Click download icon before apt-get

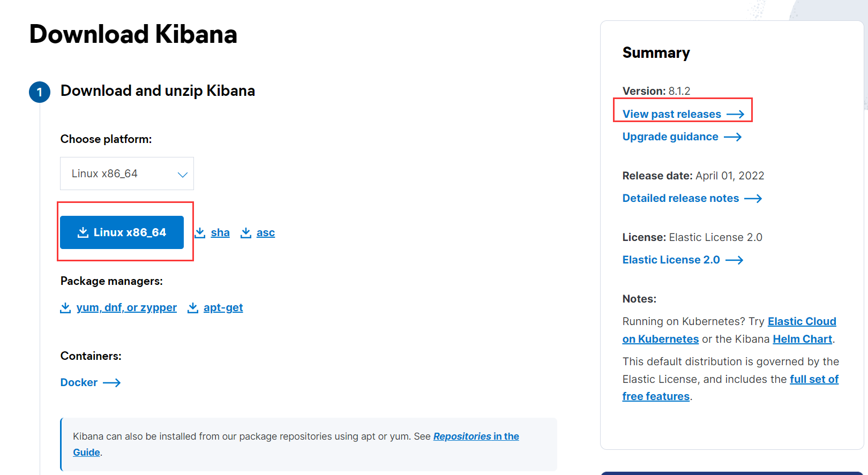click(193, 307)
